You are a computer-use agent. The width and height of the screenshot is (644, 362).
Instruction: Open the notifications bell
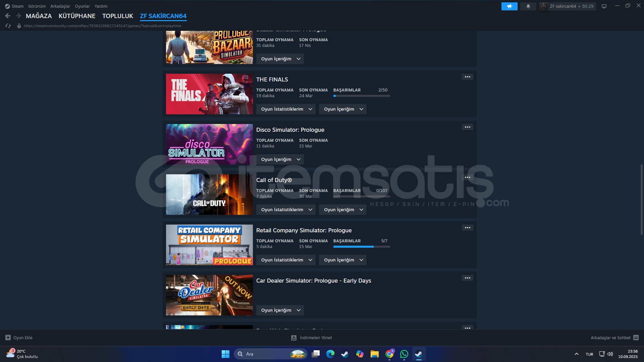point(528,6)
